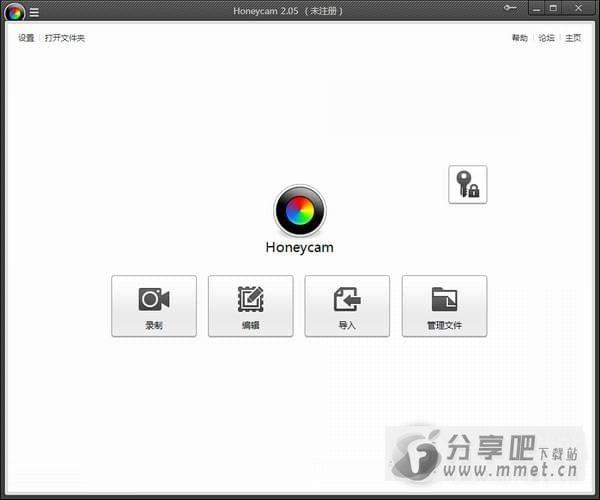Open 主页 (Homepage) link
This screenshot has width=600, height=500.
coord(573,38)
